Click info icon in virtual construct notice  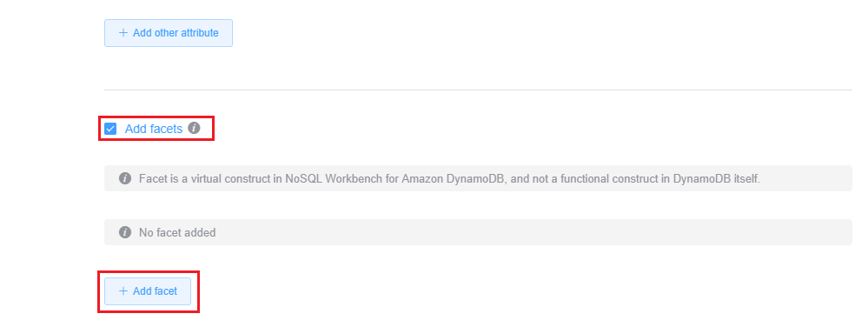click(125, 178)
